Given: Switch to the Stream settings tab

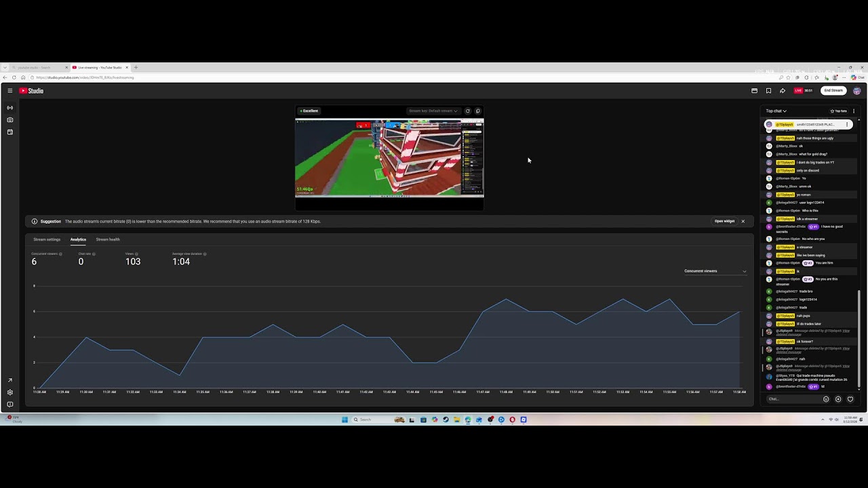Looking at the screenshot, I should [x=47, y=239].
